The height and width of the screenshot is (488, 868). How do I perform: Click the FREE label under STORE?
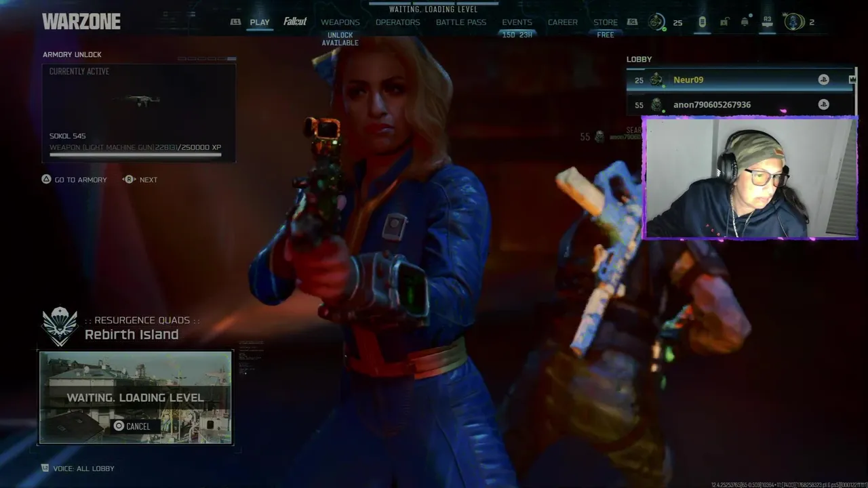point(606,35)
